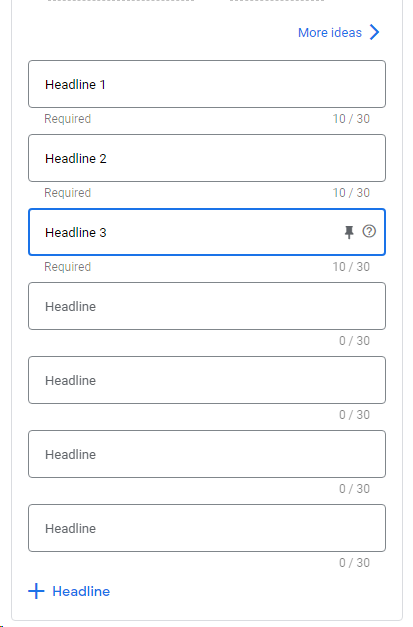Image resolution: width=413 pixels, height=627 pixels.
Task: Click inside the Headline 3 text field
Action: tap(207, 232)
